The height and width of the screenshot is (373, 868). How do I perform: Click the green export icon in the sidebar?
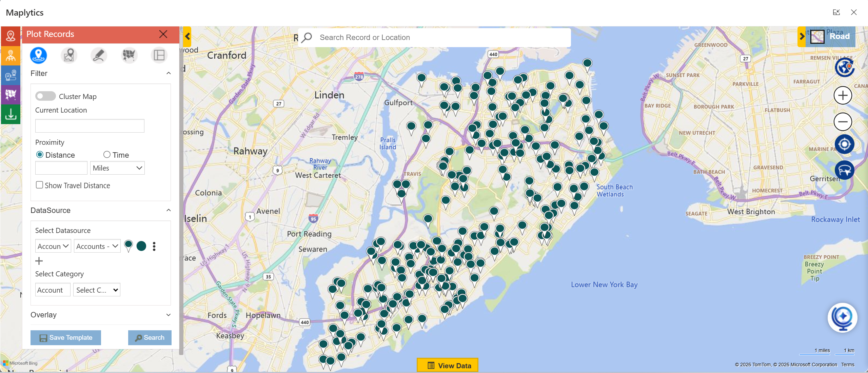pyautogui.click(x=11, y=114)
